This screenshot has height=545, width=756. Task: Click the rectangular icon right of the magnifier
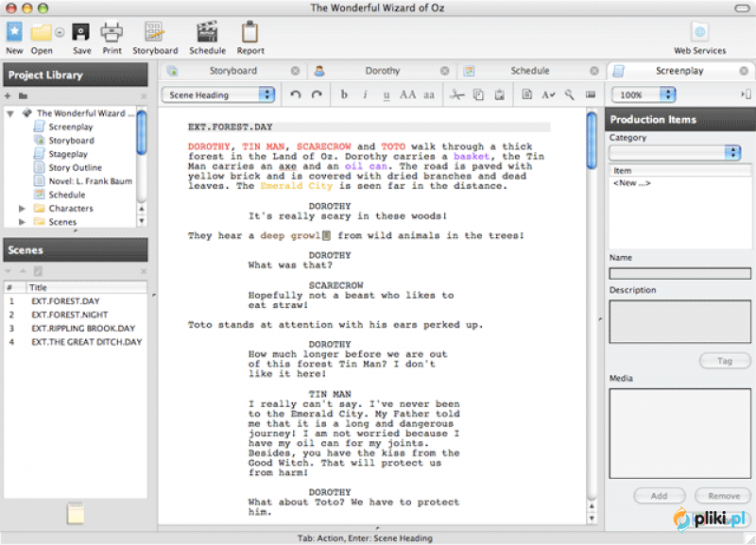[x=591, y=95]
